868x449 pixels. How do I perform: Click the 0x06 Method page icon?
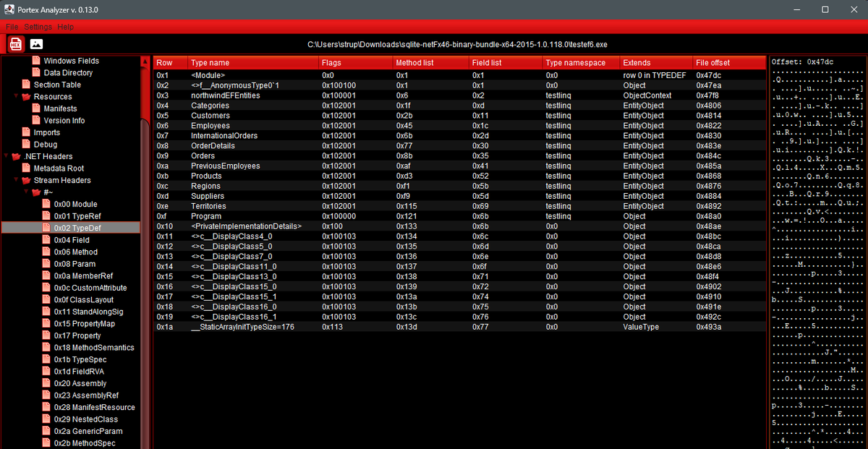click(x=47, y=252)
